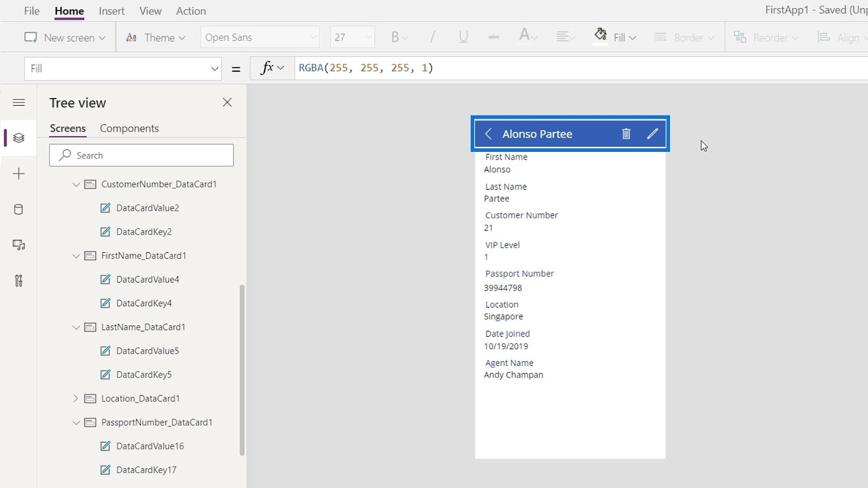Toggle italic formatting
Screen dimensions: 868x488
click(432, 37)
